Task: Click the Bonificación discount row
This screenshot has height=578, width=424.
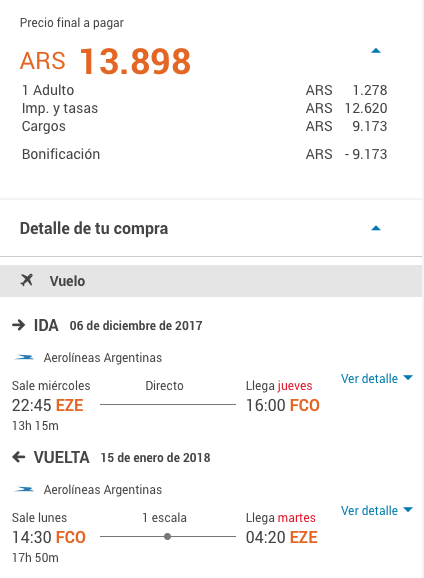Action: pos(205,154)
